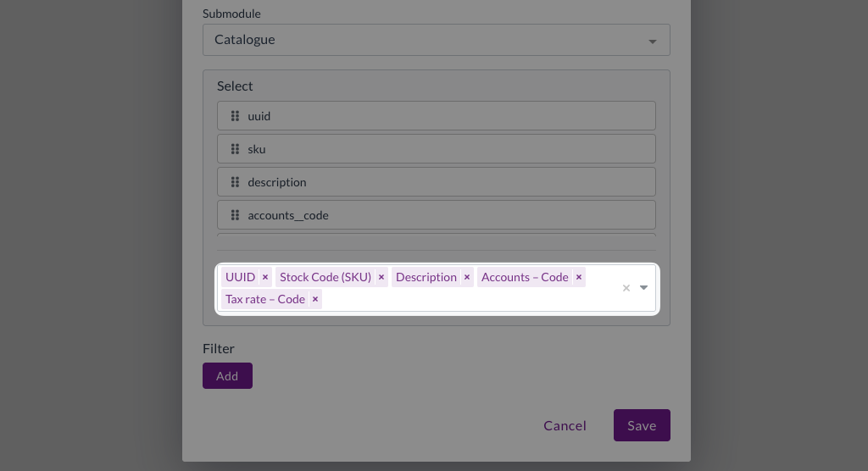Select the uuid row in list
This screenshot has height=471, width=868.
(x=441, y=116)
